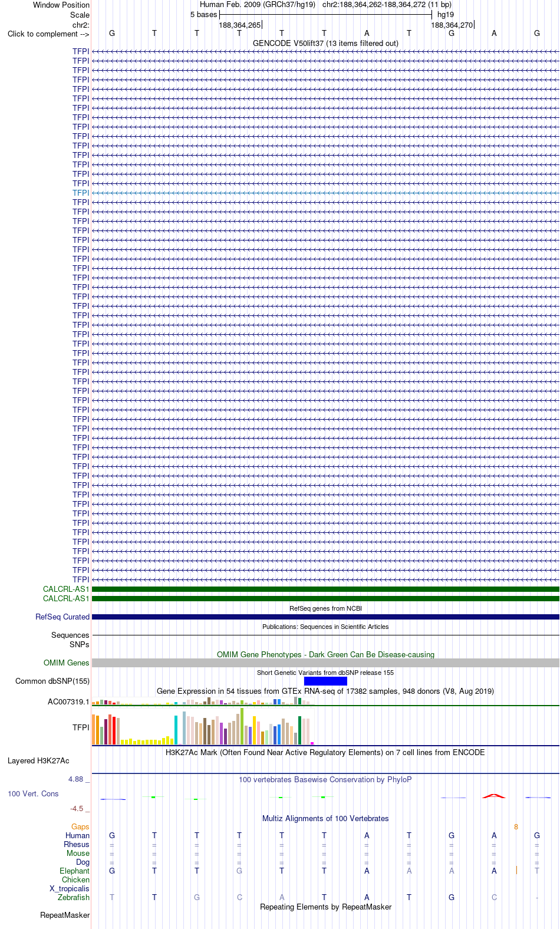Select the 'Chicken' alignment row label
This screenshot has height=929, width=560.
tap(76, 879)
